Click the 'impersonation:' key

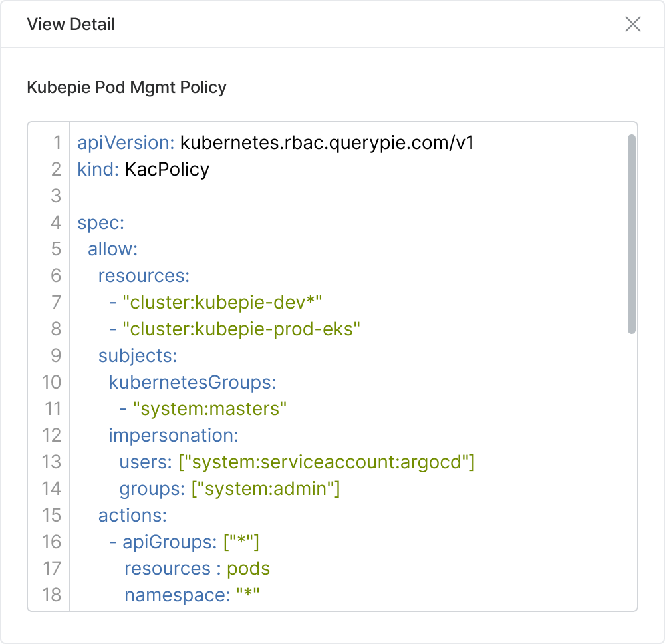(174, 436)
